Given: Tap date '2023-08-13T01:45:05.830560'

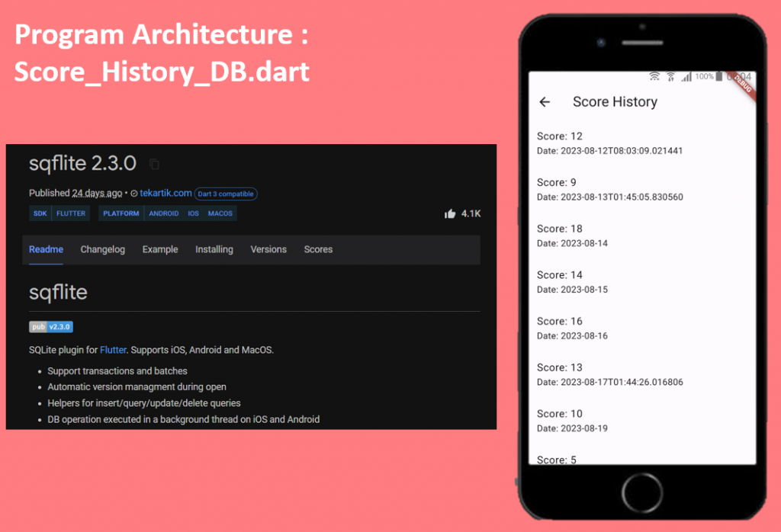Looking at the screenshot, I should (x=622, y=197).
